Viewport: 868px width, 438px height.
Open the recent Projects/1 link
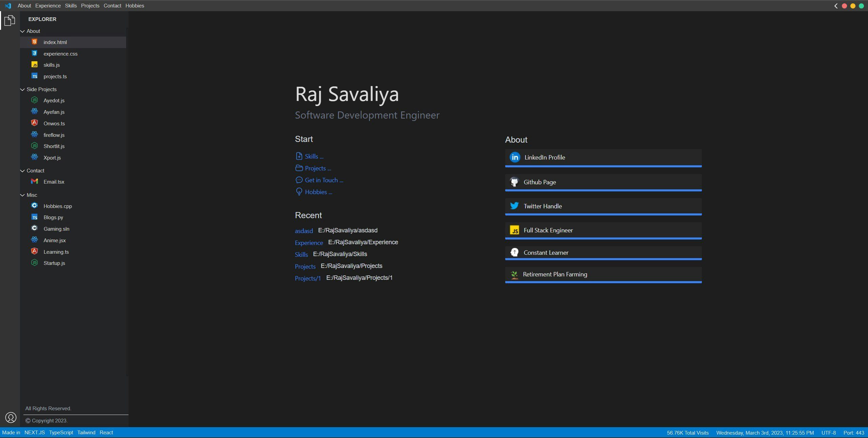(308, 278)
